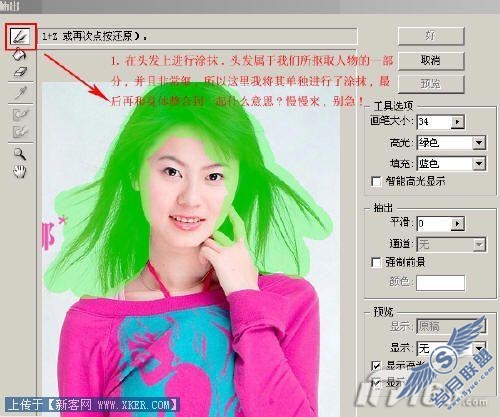Open the 显示 原稿 view dropdown
The image size is (500, 417).
click(451, 326)
